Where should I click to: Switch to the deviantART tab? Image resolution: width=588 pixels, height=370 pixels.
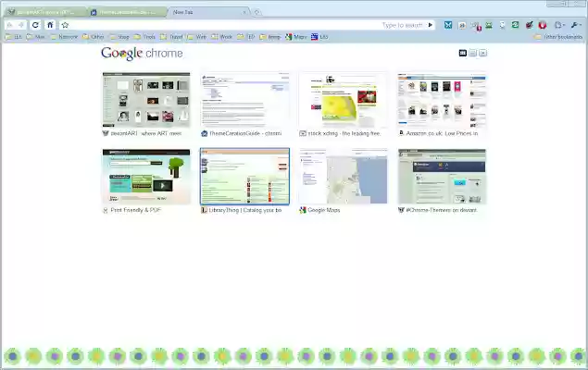(x=45, y=12)
